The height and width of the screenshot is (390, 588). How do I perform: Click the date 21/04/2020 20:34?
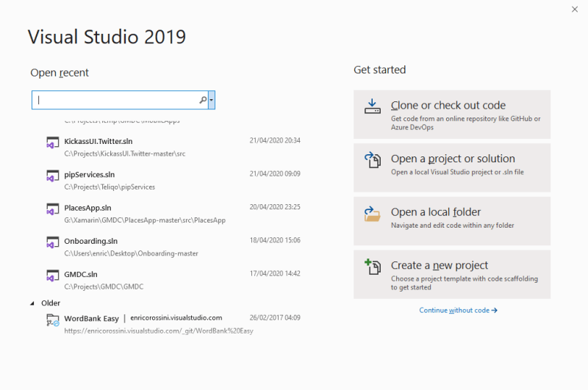(275, 140)
